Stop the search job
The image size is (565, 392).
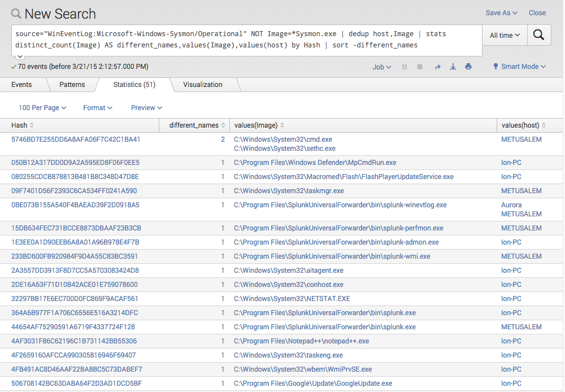[420, 67]
